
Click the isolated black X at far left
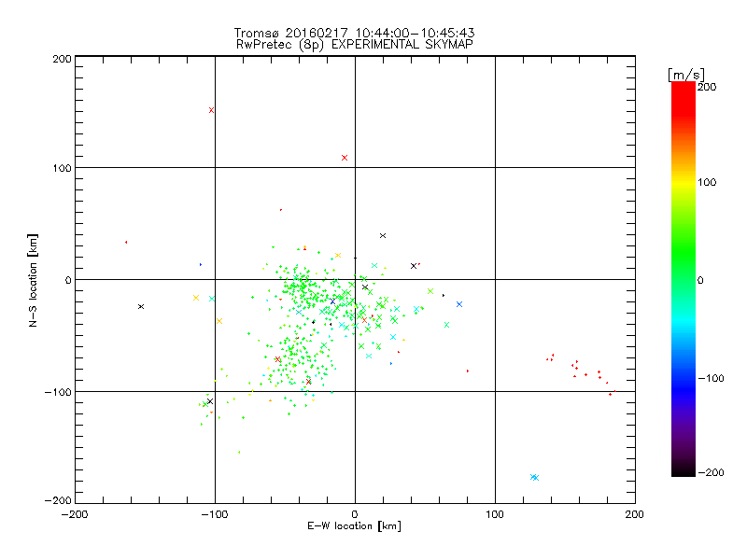coord(141,307)
